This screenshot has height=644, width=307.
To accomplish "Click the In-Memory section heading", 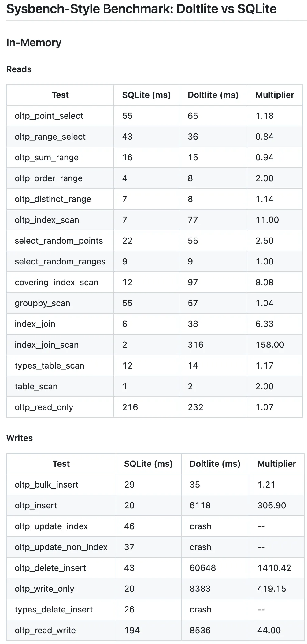I will 34,43.
